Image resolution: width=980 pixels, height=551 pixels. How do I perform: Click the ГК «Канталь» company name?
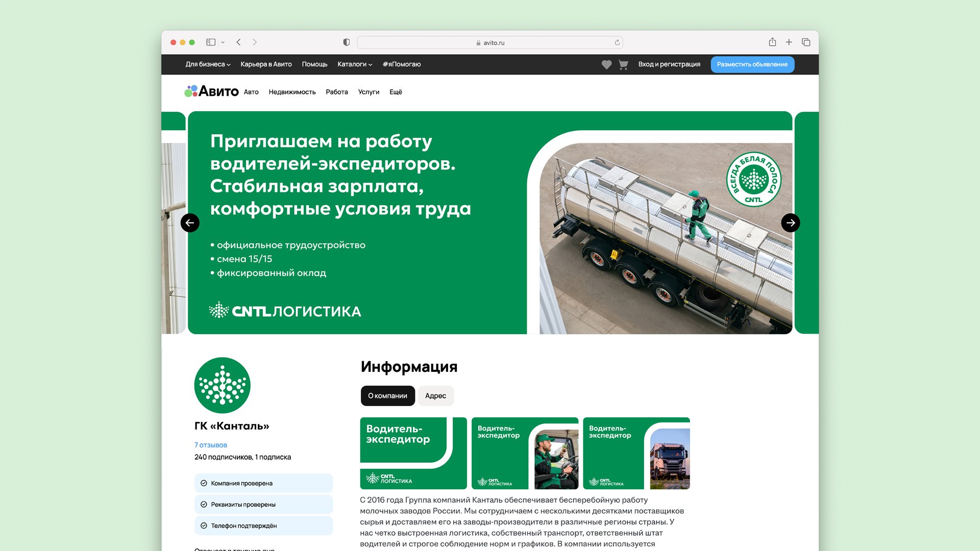tap(232, 426)
